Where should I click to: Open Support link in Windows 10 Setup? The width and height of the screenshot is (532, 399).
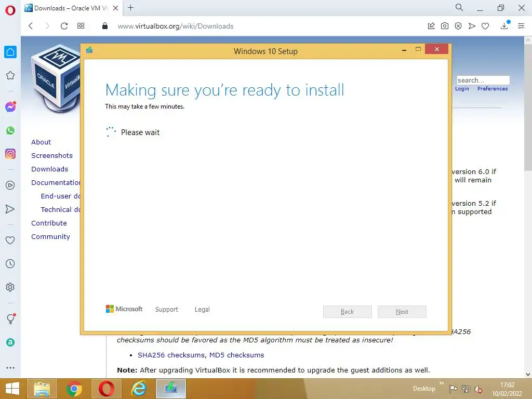[x=167, y=310]
